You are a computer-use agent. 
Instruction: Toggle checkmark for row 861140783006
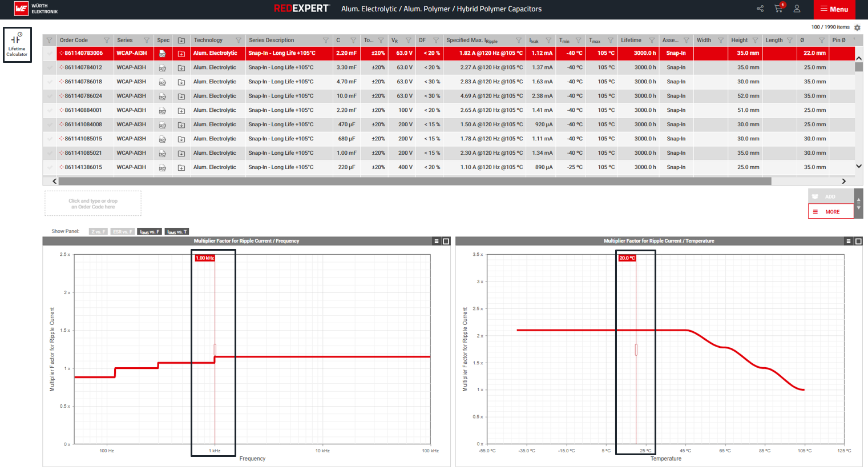(50, 53)
